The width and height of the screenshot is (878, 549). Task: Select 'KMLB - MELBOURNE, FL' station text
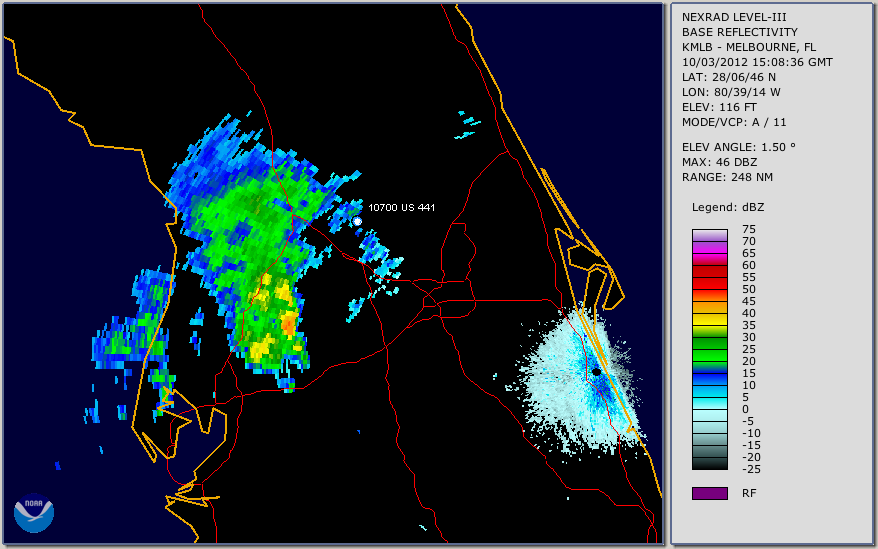[x=749, y=47]
